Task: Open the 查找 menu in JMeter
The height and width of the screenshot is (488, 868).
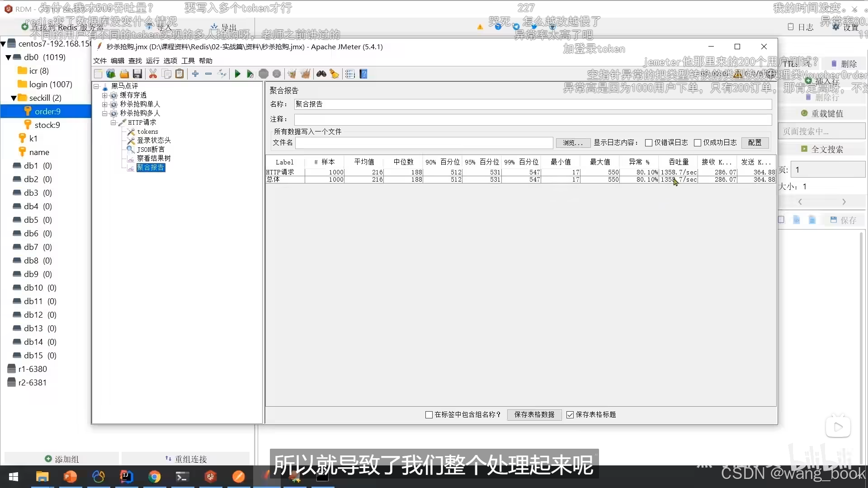Action: (135, 61)
